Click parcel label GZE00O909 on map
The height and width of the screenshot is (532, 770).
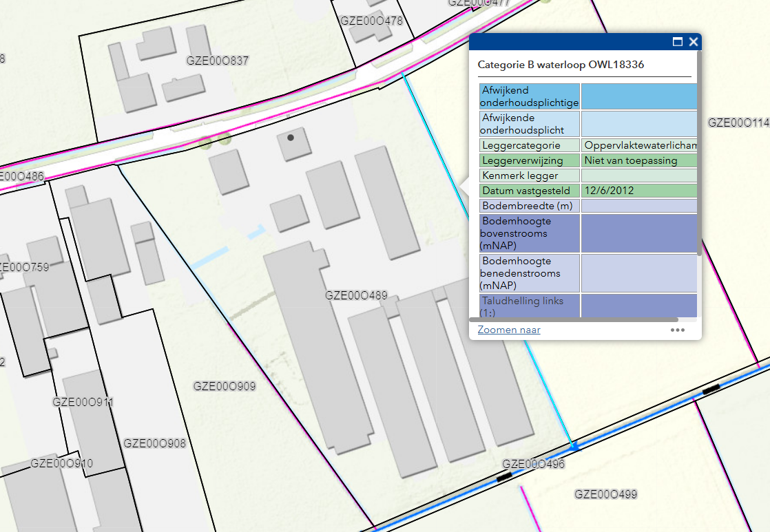[x=225, y=386]
